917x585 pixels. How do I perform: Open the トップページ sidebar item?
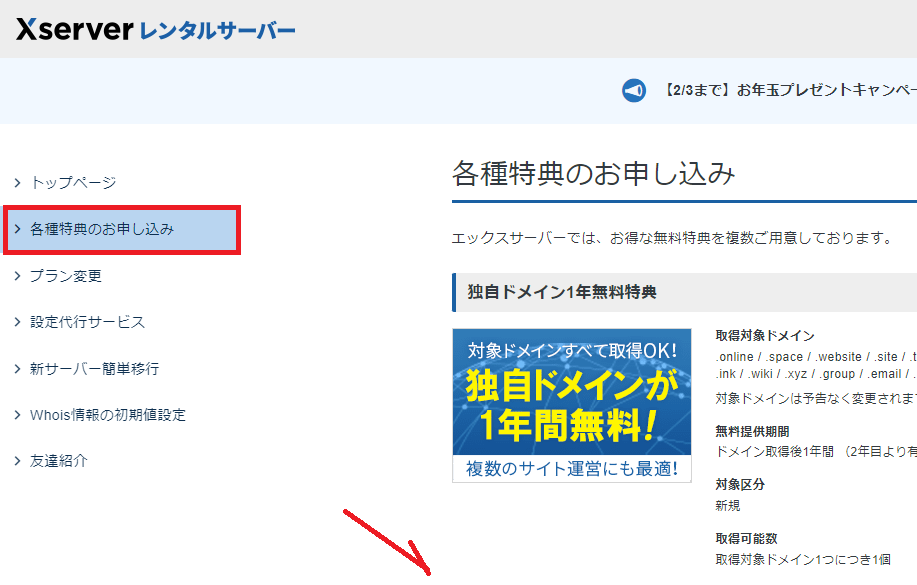point(73,183)
